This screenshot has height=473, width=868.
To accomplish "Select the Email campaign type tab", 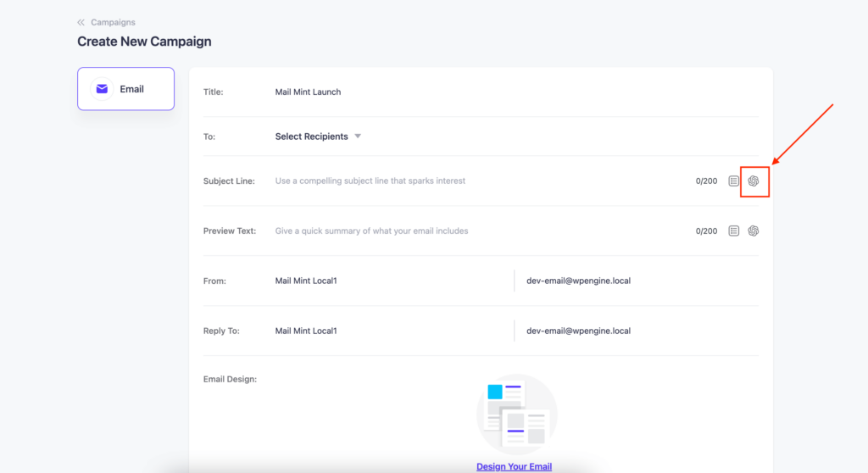I will 125,89.
